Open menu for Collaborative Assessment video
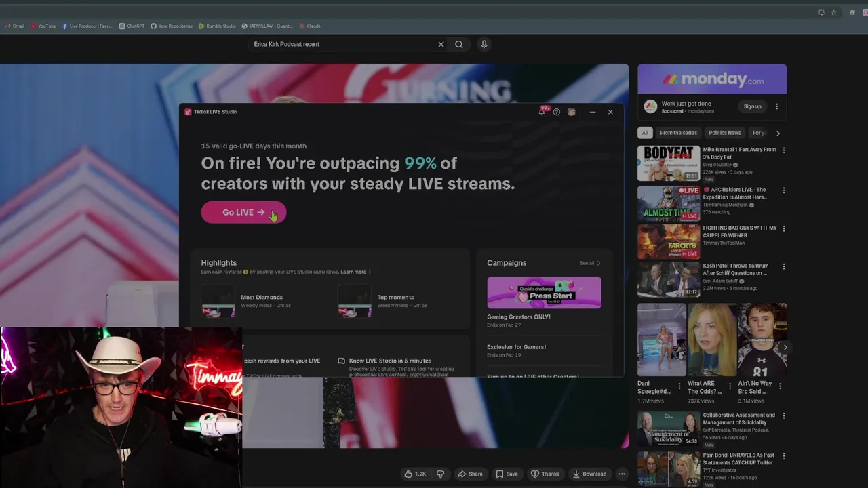 (784, 415)
